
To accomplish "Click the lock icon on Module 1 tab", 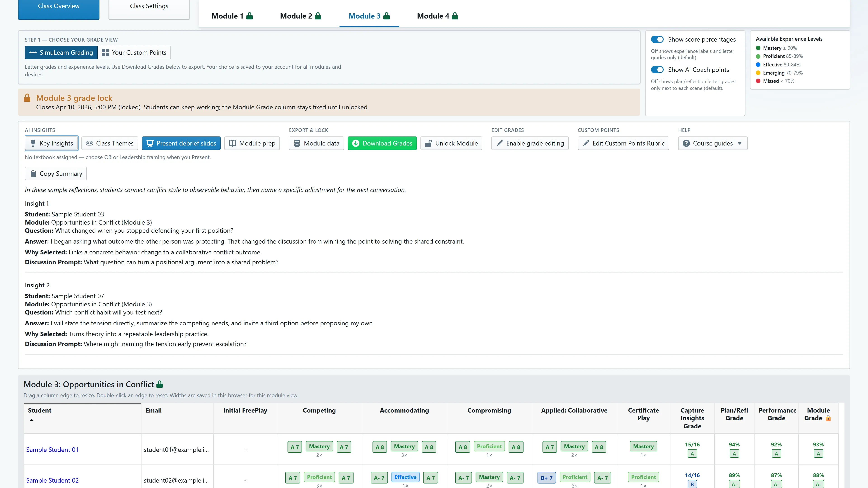I will coord(249,16).
